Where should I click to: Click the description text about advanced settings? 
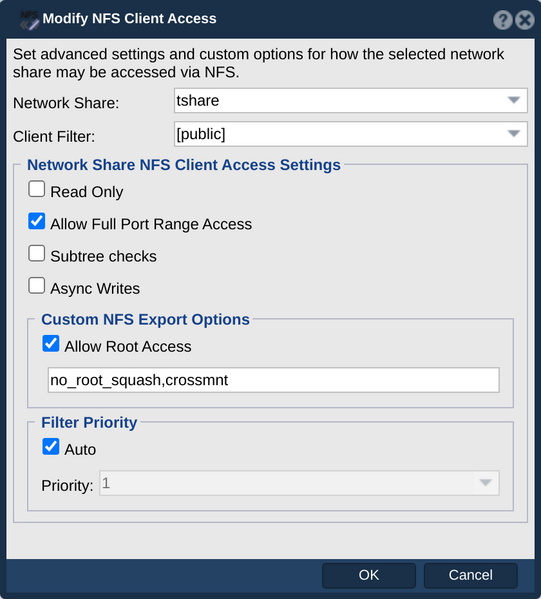click(x=258, y=63)
